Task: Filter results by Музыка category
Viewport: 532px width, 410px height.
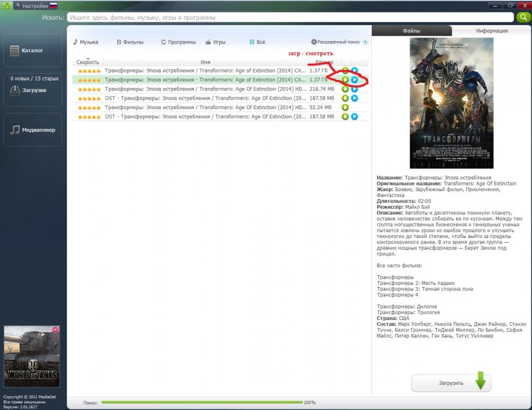Action: click(x=86, y=42)
